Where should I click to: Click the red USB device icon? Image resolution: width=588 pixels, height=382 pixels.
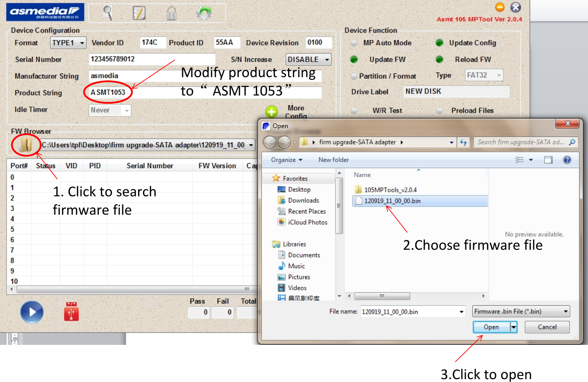pos(72,311)
